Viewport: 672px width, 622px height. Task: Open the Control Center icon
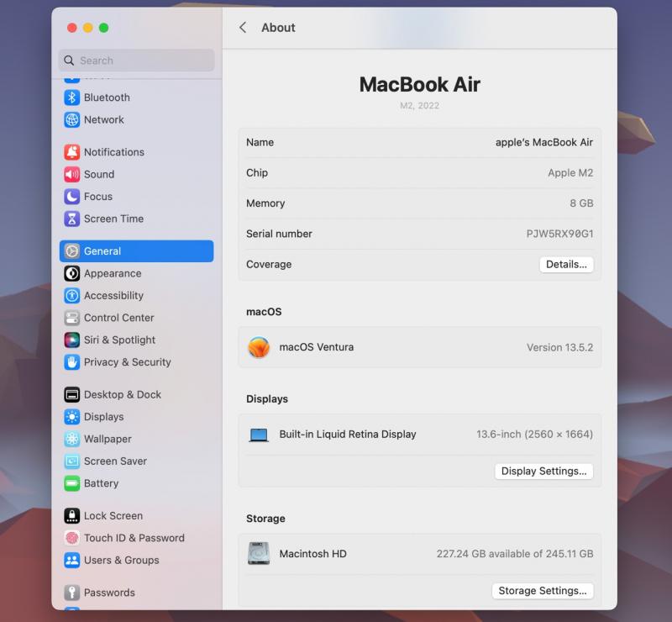click(71, 318)
